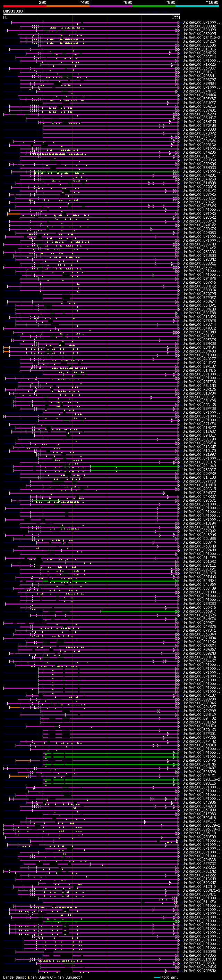The width and height of the screenshot is (222, 980).
Task: Click the purple ~60% identity legend bar
Action: (x=111, y=6)
